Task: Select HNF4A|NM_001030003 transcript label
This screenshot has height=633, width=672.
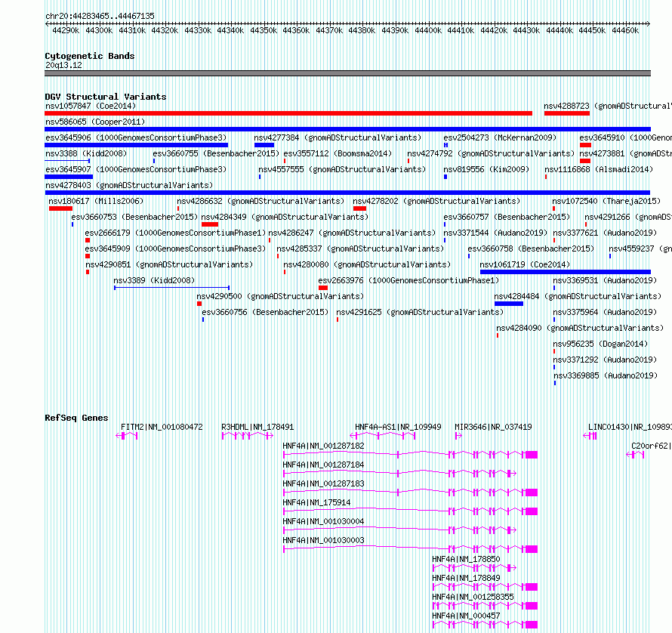Action: [324, 540]
